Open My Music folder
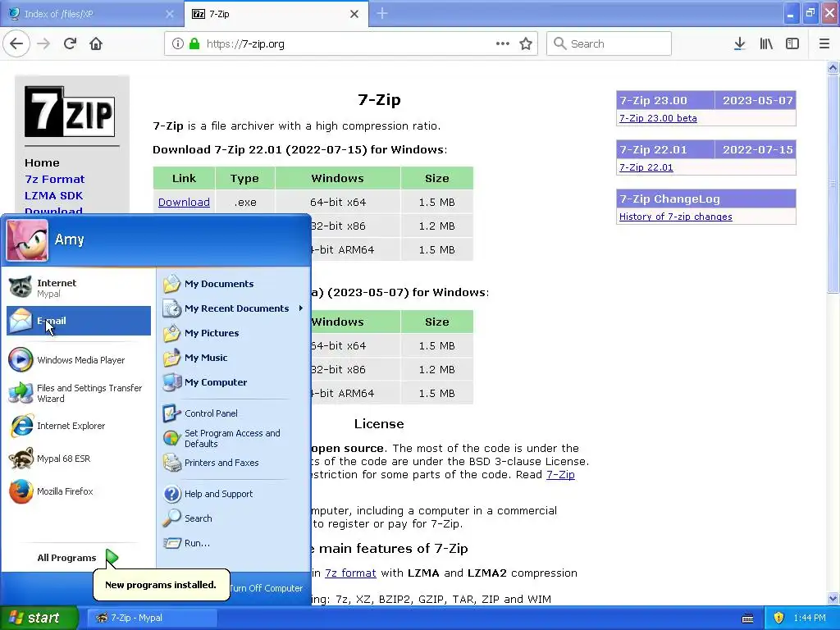Screen dimensions: 840x630 234,358
